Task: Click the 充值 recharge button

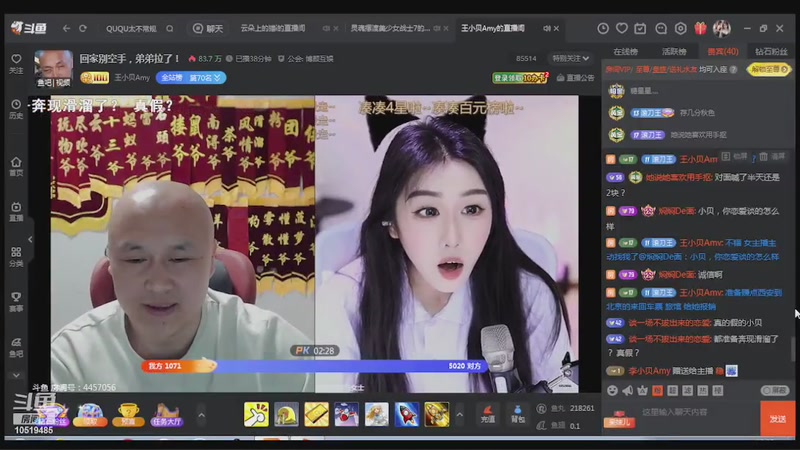Action: pos(488,414)
